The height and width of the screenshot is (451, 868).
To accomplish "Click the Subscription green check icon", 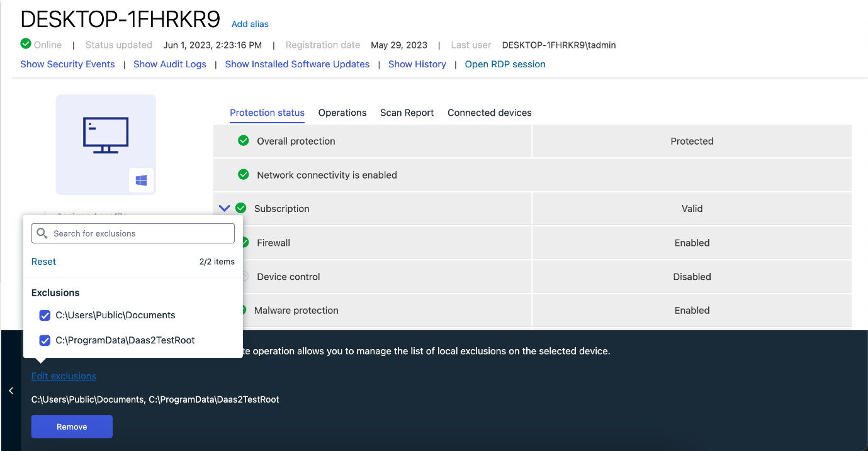I will click(x=240, y=208).
